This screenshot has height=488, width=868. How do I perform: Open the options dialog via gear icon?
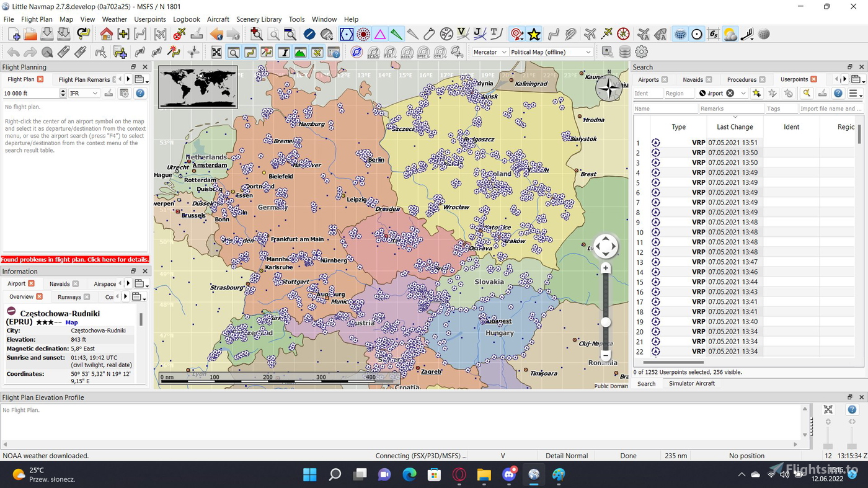tap(642, 51)
